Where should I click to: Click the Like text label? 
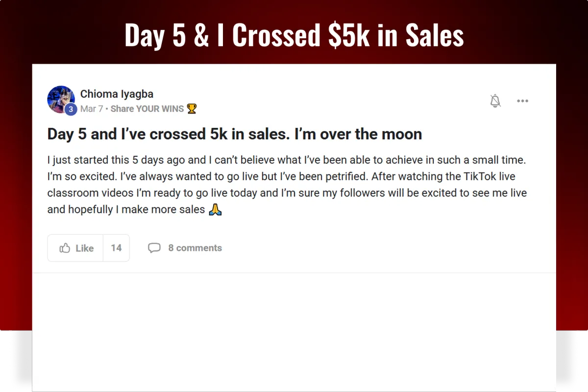tap(84, 248)
